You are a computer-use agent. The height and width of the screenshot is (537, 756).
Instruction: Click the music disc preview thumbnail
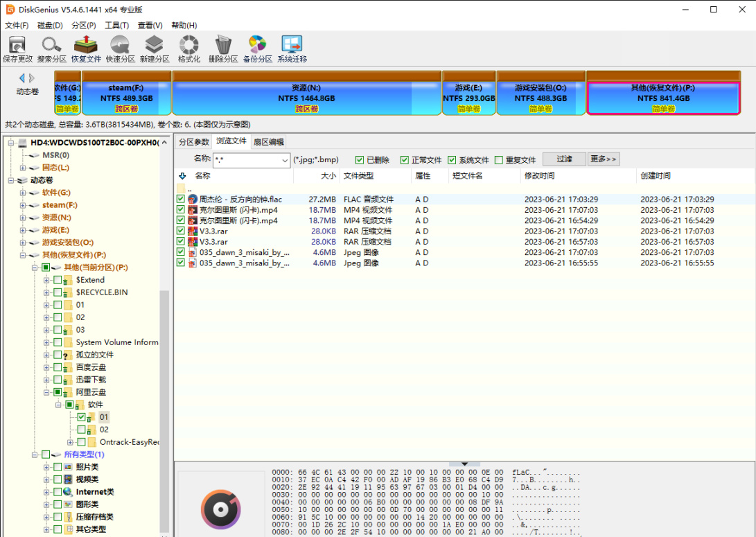[221, 509]
